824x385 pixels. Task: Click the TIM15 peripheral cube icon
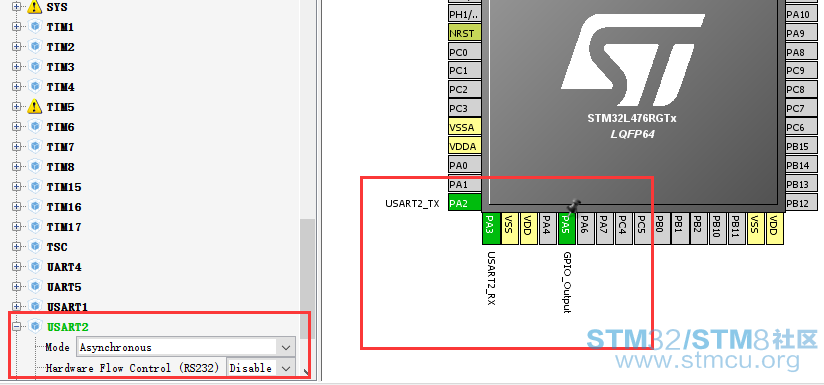(35, 186)
